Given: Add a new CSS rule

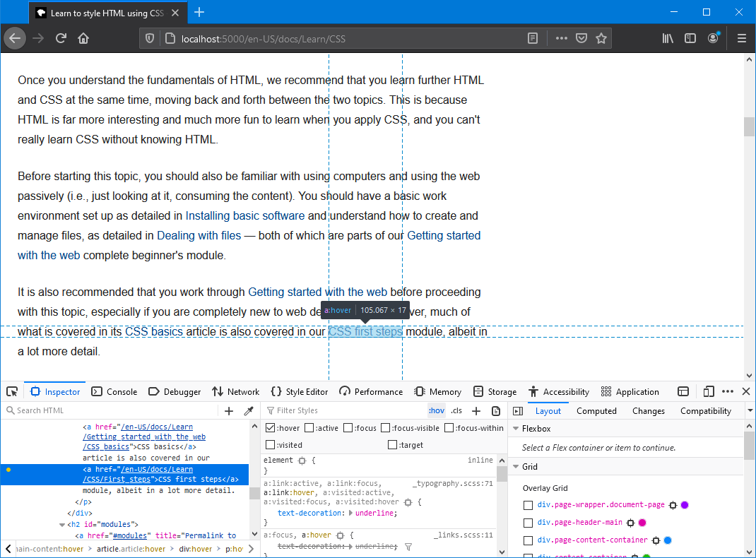Looking at the screenshot, I should (476, 411).
